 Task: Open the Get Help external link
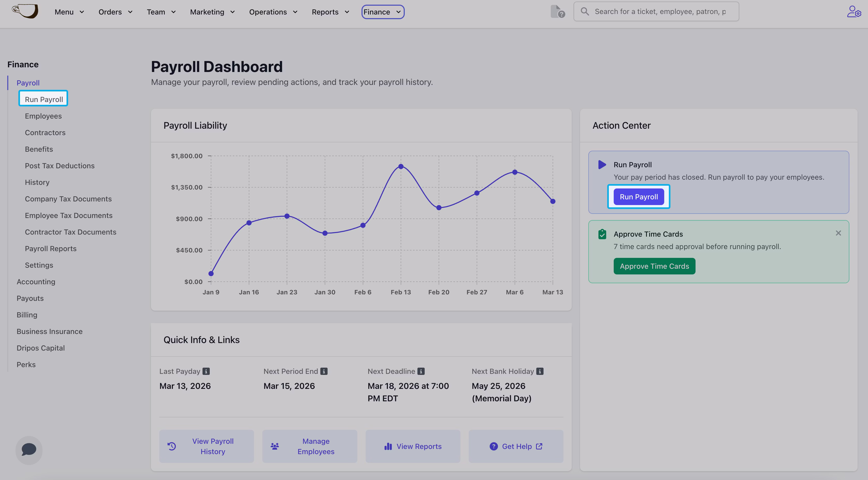point(516,446)
